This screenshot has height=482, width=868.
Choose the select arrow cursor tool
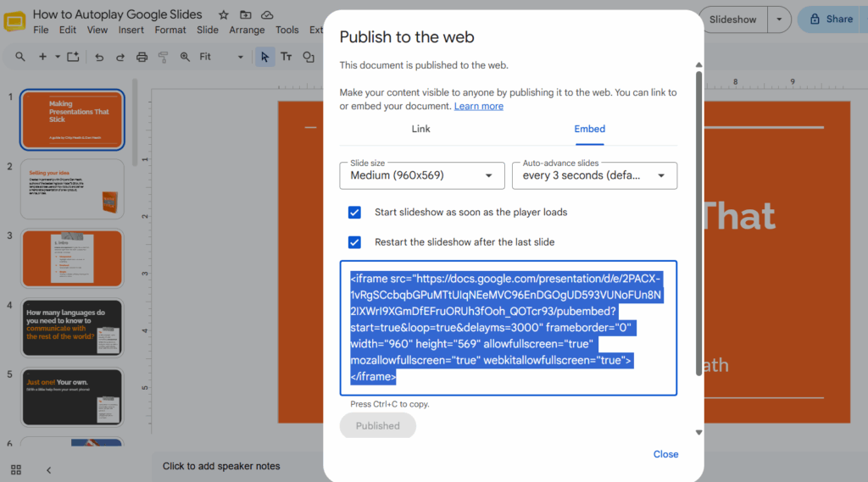[264, 57]
